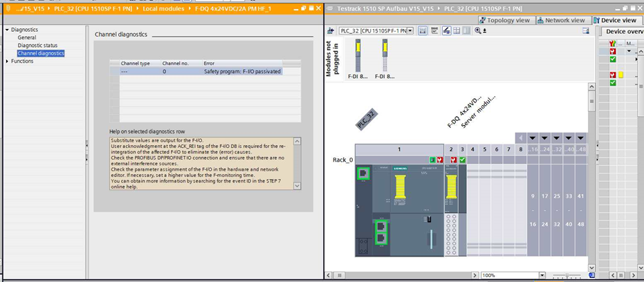
Task: Switch to the Topology view tab
Action: (504, 20)
